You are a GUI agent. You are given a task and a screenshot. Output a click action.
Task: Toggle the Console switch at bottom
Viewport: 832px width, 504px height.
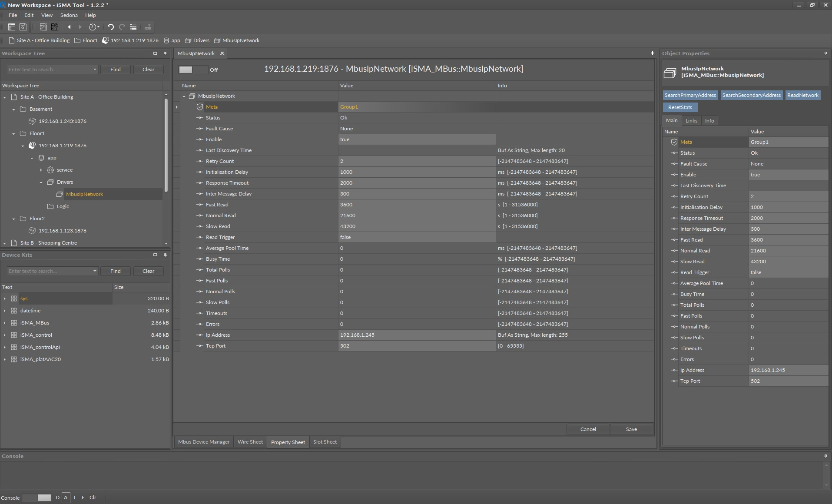(36, 497)
